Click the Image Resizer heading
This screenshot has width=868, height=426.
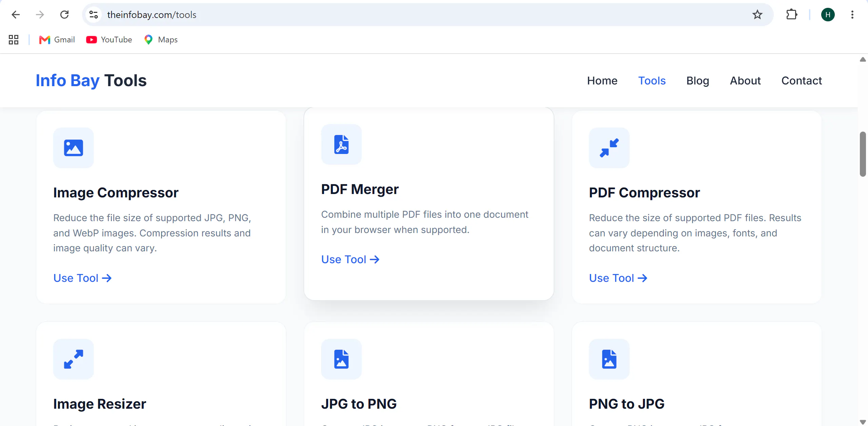(x=100, y=404)
